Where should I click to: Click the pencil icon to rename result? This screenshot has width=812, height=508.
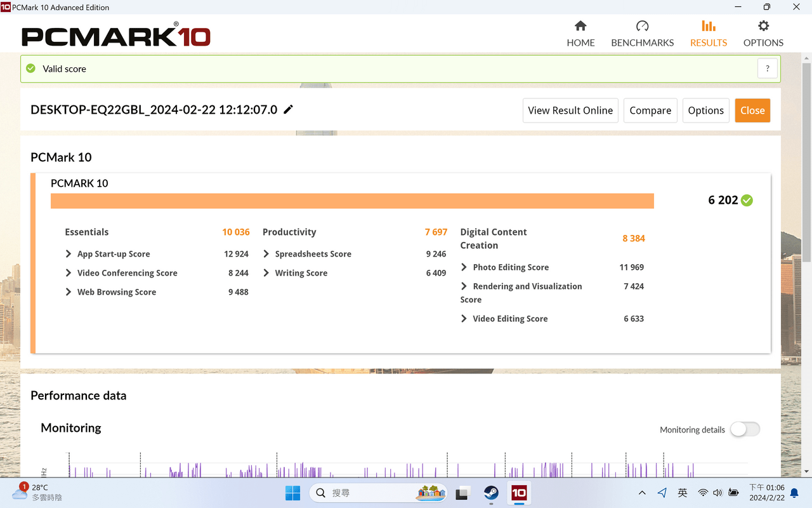pyautogui.click(x=288, y=109)
